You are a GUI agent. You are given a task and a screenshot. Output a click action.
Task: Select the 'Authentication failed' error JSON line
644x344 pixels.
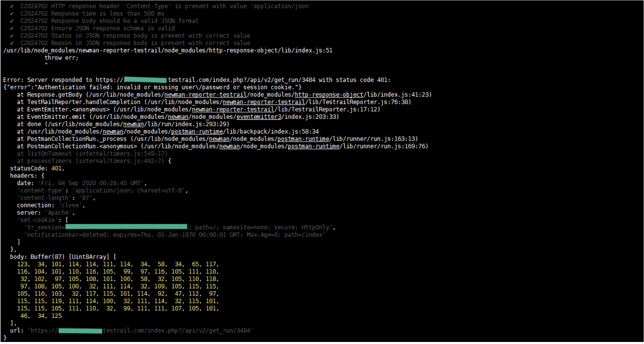(x=152, y=87)
